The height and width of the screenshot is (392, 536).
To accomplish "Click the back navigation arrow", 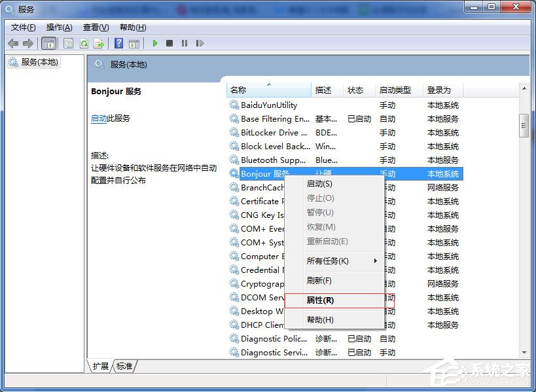I will click(x=13, y=43).
